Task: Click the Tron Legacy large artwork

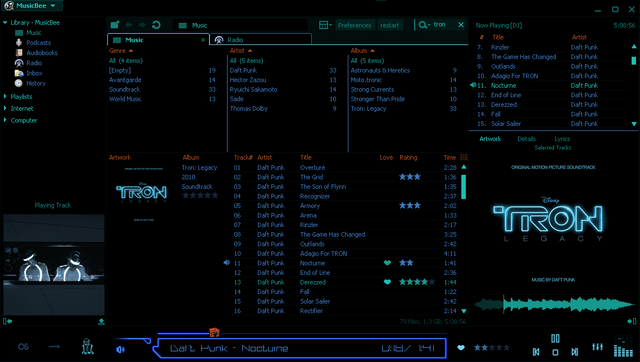Action: click(x=552, y=223)
